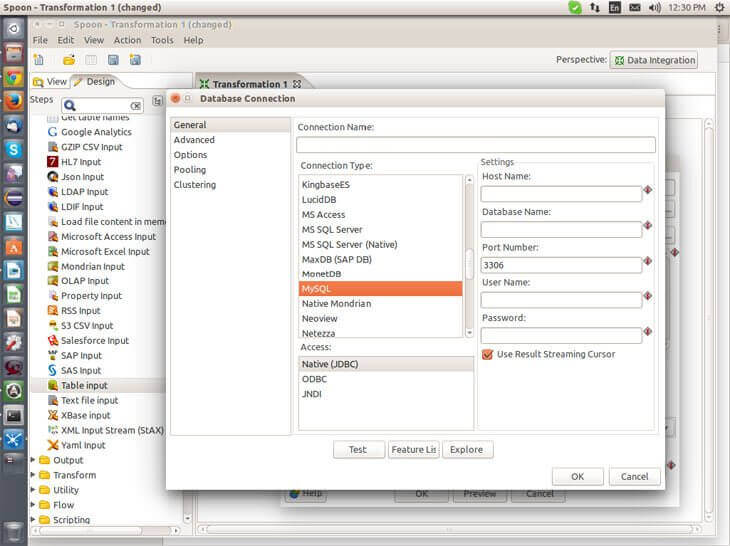Screen dimensions: 730x546
Task: Click the Google Analytics step icon
Action: pos(53,132)
